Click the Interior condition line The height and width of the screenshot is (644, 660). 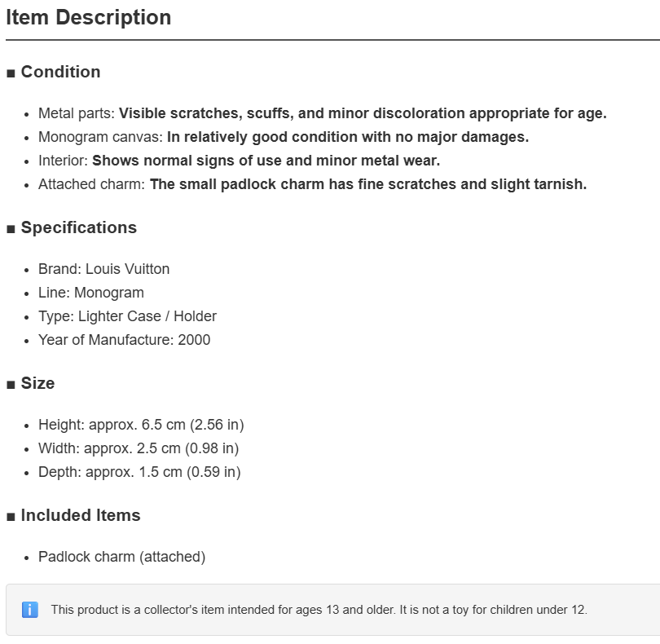coord(239,161)
